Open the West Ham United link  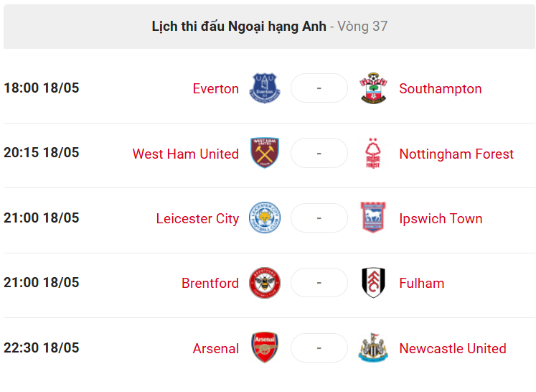(x=186, y=154)
